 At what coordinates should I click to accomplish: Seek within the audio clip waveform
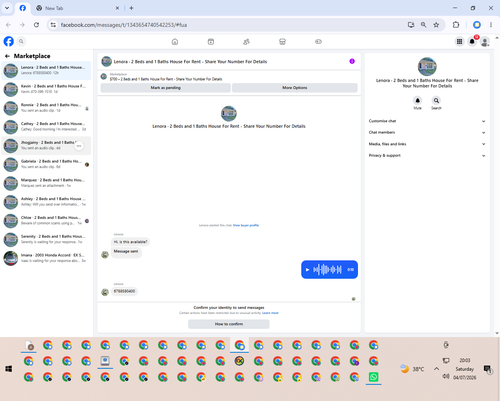click(x=327, y=270)
